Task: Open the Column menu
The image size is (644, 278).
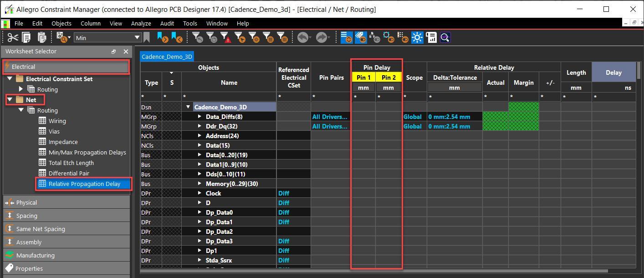Action: tap(91, 23)
